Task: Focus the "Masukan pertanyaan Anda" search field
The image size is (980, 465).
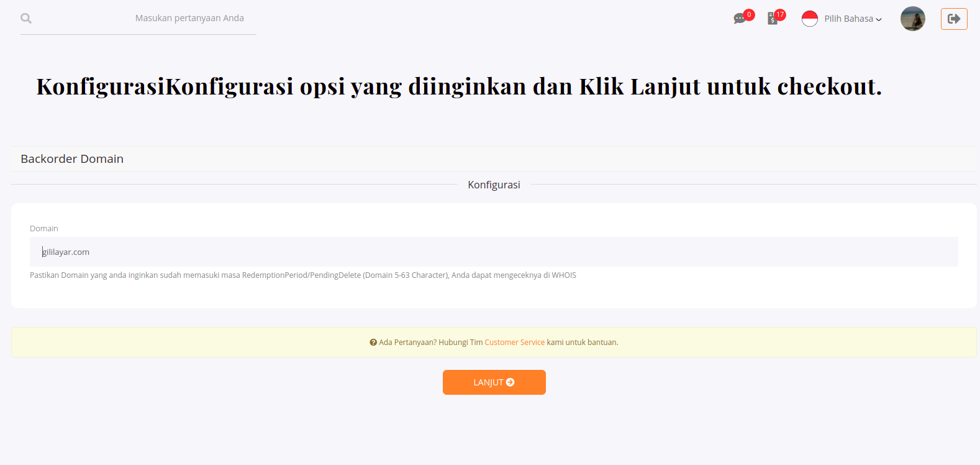Action: point(189,19)
